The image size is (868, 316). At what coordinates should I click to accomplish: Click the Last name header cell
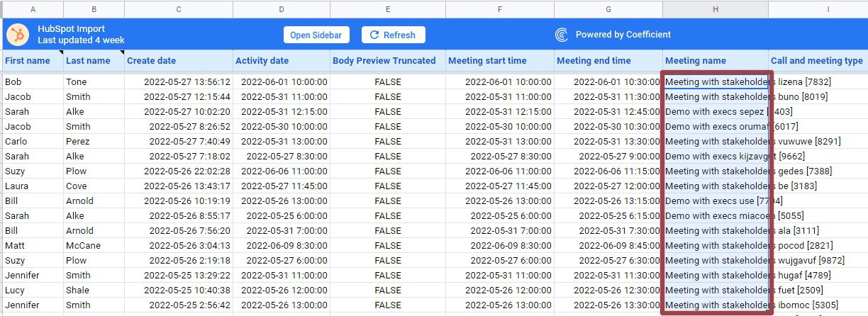coord(88,61)
